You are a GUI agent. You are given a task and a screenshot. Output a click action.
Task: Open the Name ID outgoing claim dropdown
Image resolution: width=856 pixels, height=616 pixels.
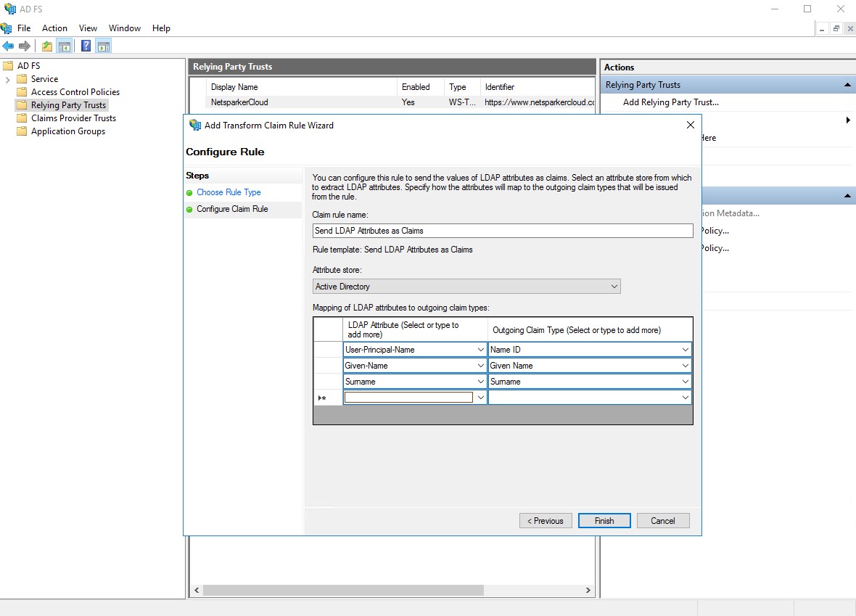tap(685, 350)
